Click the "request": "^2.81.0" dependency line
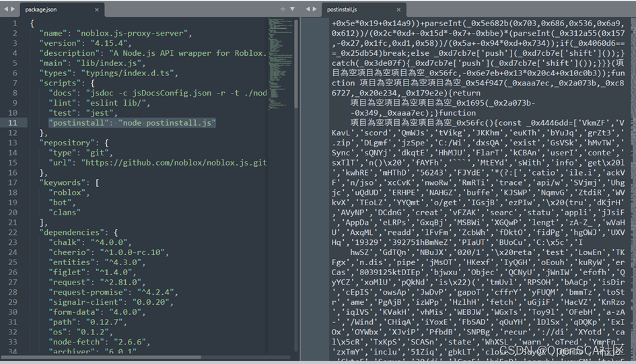Screen dimensions: 636x364 point(97,282)
